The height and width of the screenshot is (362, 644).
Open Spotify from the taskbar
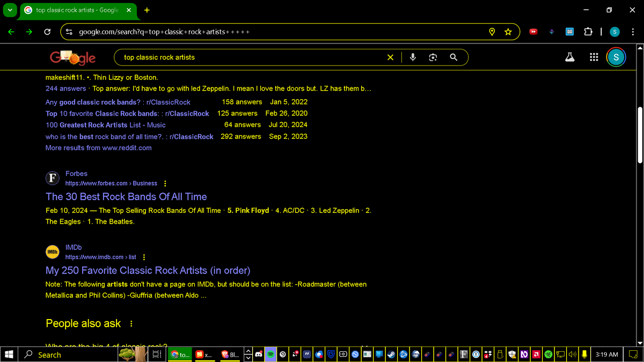click(x=271, y=354)
